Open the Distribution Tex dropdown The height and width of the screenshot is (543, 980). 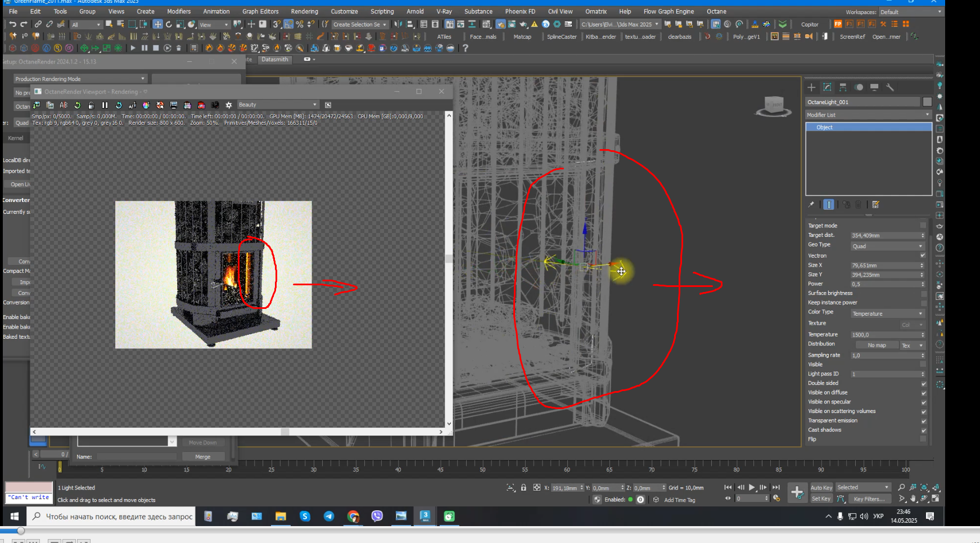pos(913,345)
